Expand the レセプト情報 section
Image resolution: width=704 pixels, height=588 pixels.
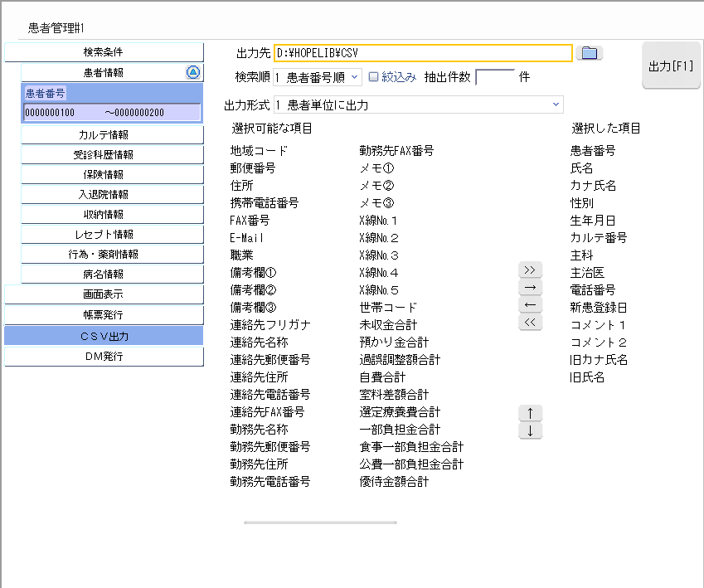[x=112, y=234]
